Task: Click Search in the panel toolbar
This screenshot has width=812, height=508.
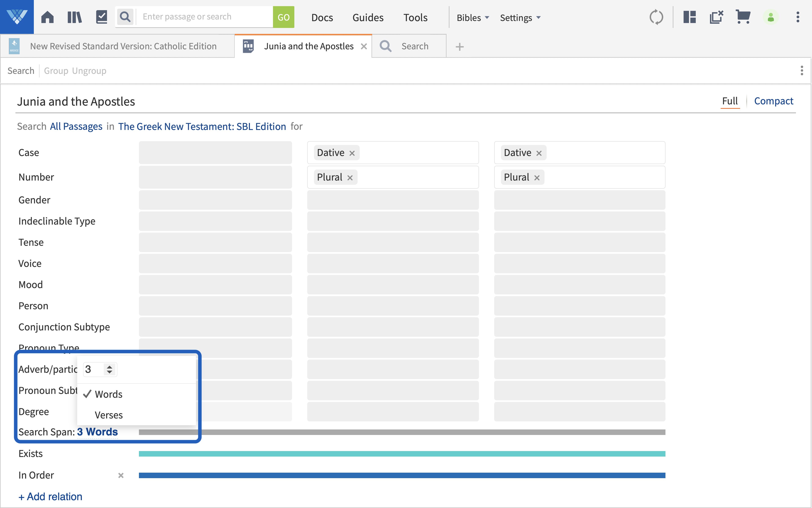Action: (x=21, y=70)
